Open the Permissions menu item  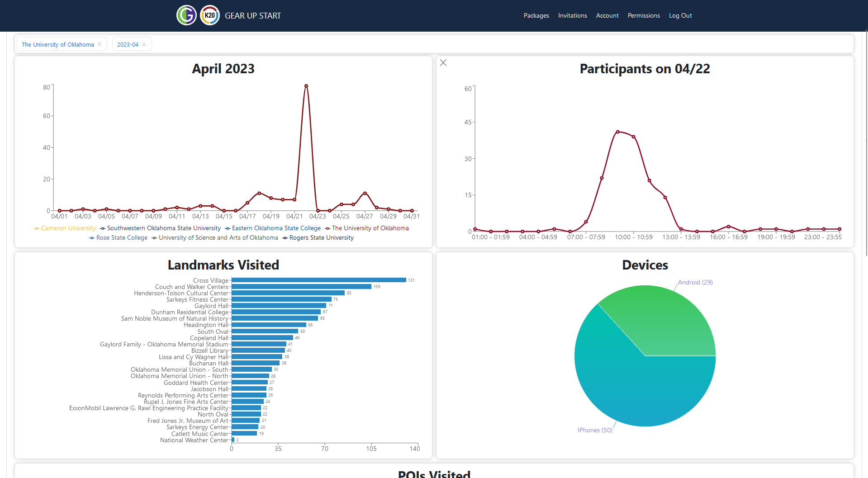[644, 15]
